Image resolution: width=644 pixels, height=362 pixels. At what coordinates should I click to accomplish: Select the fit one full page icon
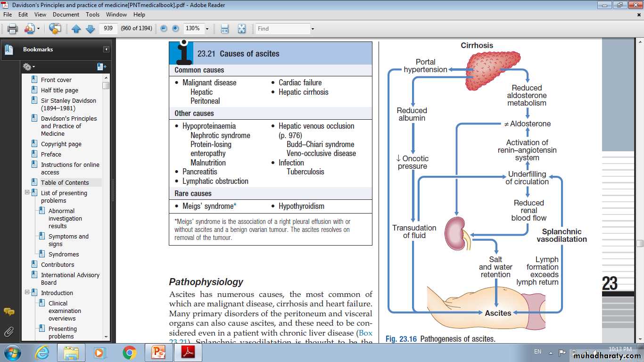[x=241, y=29]
